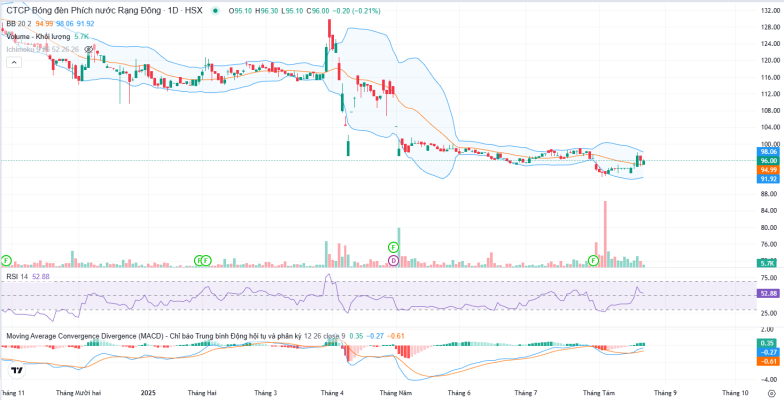Click the -0.27 MACD line axis label
784x400 pixels.
(x=768, y=352)
